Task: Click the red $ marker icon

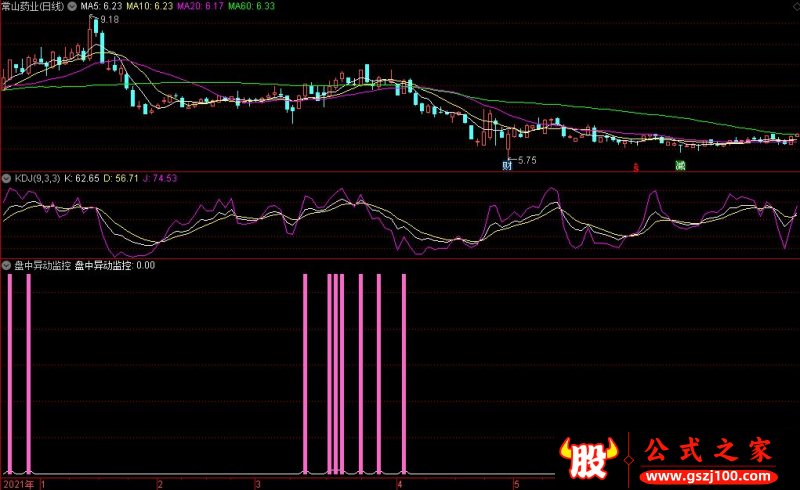Action: [636, 167]
